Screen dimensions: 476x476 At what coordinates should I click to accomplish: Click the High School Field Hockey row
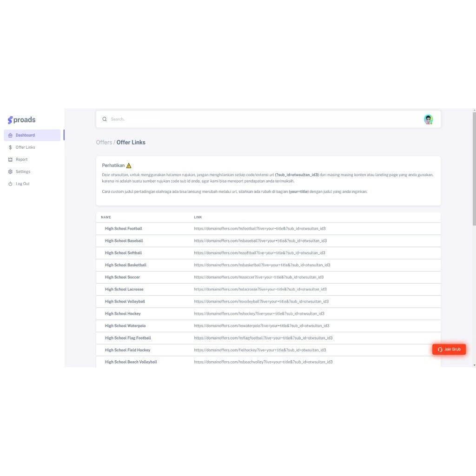268,350
